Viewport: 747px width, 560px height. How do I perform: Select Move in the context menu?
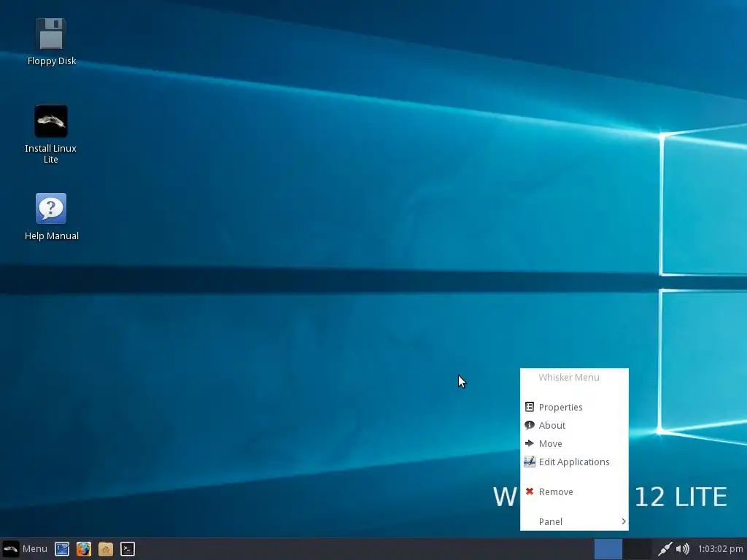[x=574, y=443]
